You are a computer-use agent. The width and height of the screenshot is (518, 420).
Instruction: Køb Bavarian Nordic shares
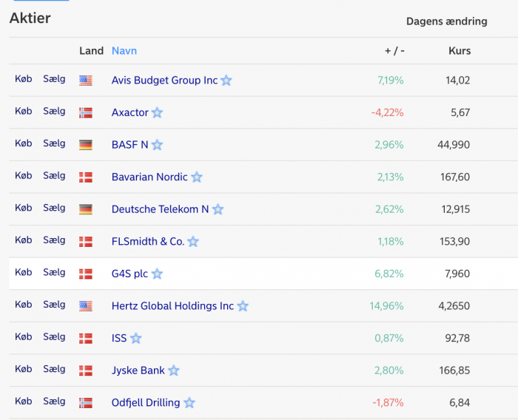[24, 176]
